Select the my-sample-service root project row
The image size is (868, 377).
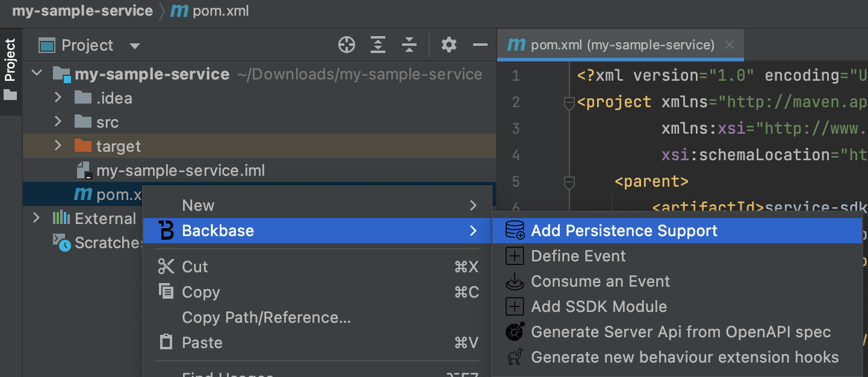tap(259, 74)
